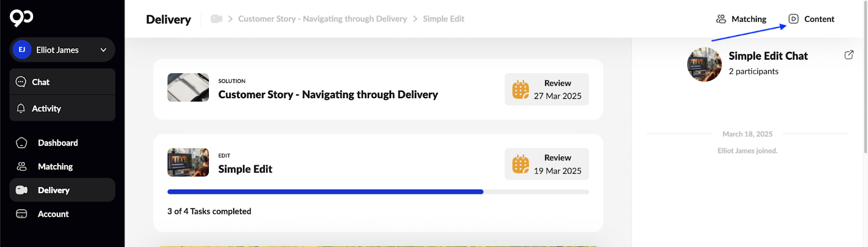Click the Review 27 Mar 2025 calendar icon
This screenshot has height=247, width=868.
tap(520, 89)
